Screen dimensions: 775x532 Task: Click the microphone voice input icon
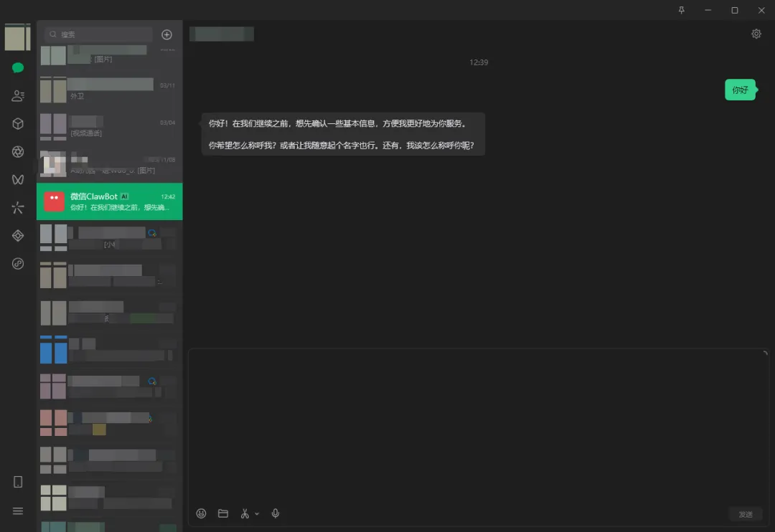[276, 513]
